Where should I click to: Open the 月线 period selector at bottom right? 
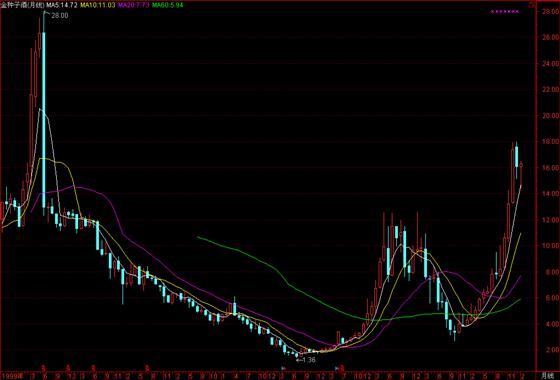547,376
